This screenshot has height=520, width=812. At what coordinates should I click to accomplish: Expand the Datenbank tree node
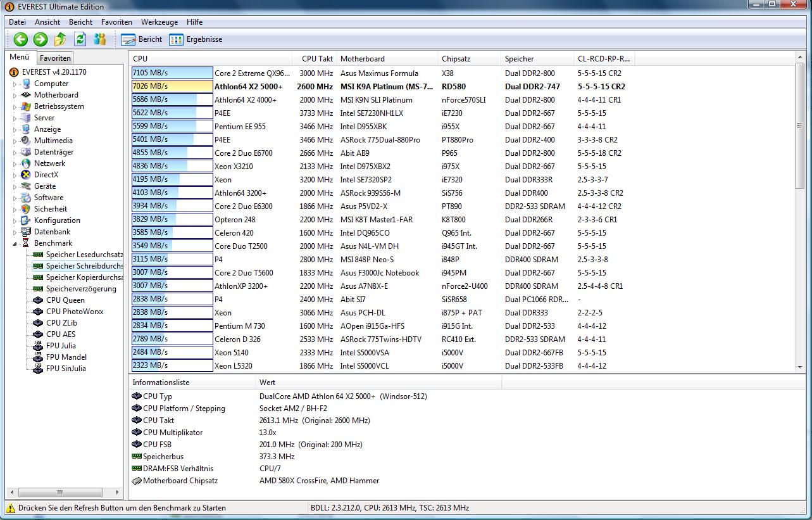tap(15, 232)
